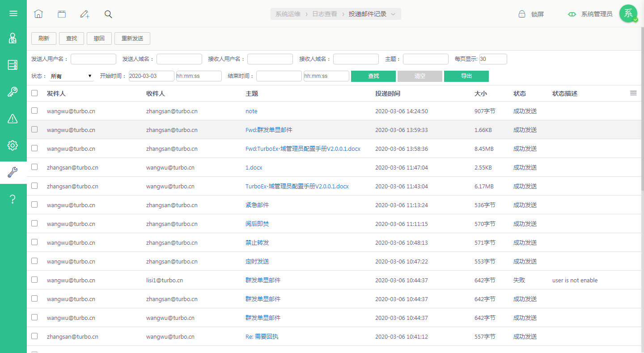Click the 发送人用户名 input field
The image size is (644, 353).
coord(93,59)
